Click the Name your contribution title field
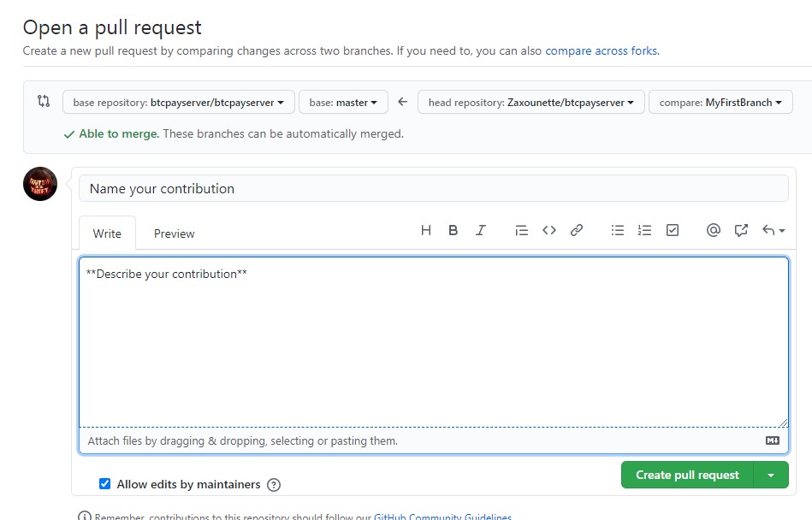Screen dimensions: 812x520 (x=428, y=187)
